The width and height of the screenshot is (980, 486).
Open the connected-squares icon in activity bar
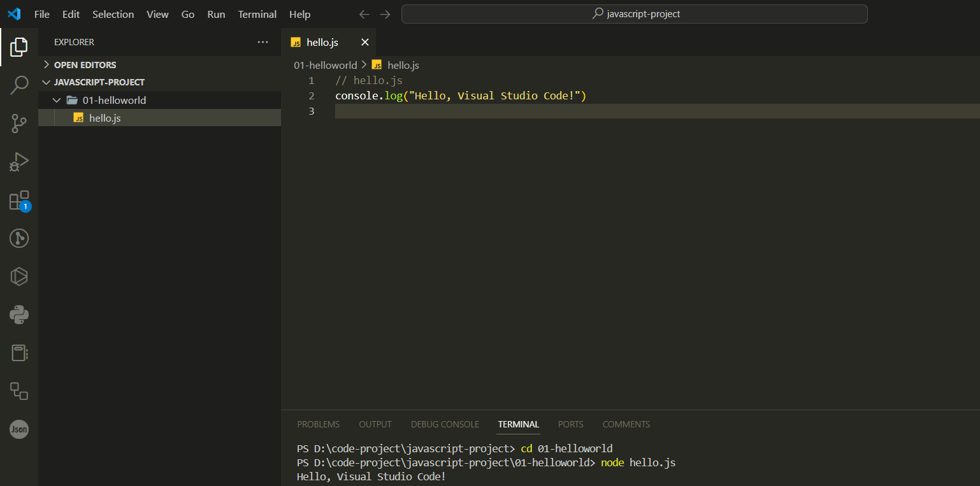[x=19, y=391]
